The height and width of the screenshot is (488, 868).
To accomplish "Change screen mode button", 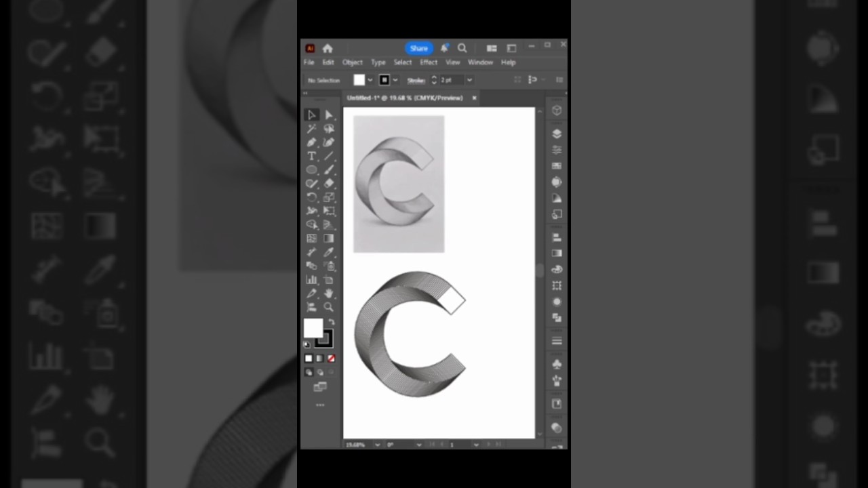I will (x=320, y=387).
